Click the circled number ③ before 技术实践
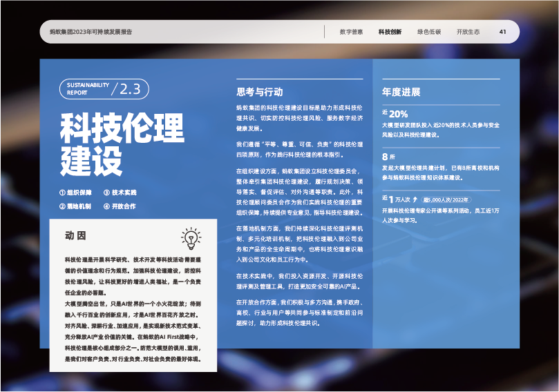Screen dimensions: 559x392 pyautogui.click(x=106, y=193)
